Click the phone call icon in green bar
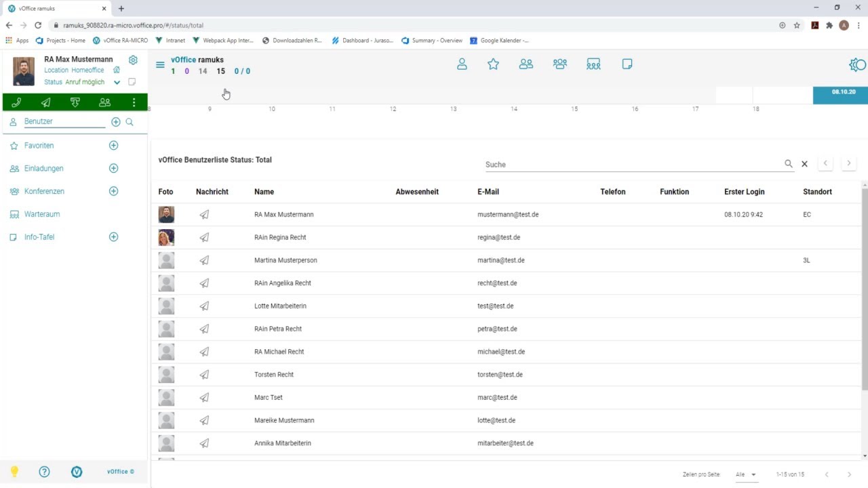Viewport: 868px width, 488px height. tap(16, 102)
